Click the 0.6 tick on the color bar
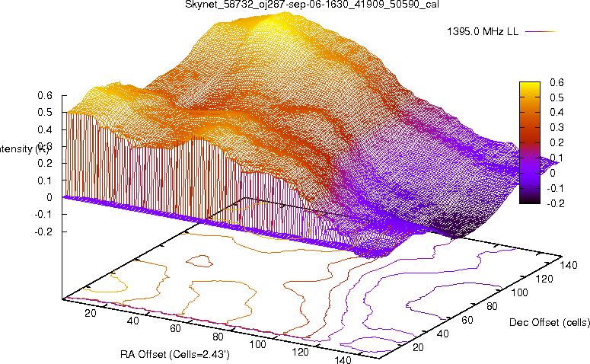Screen dimensions: 590x364 [x=557, y=82]
